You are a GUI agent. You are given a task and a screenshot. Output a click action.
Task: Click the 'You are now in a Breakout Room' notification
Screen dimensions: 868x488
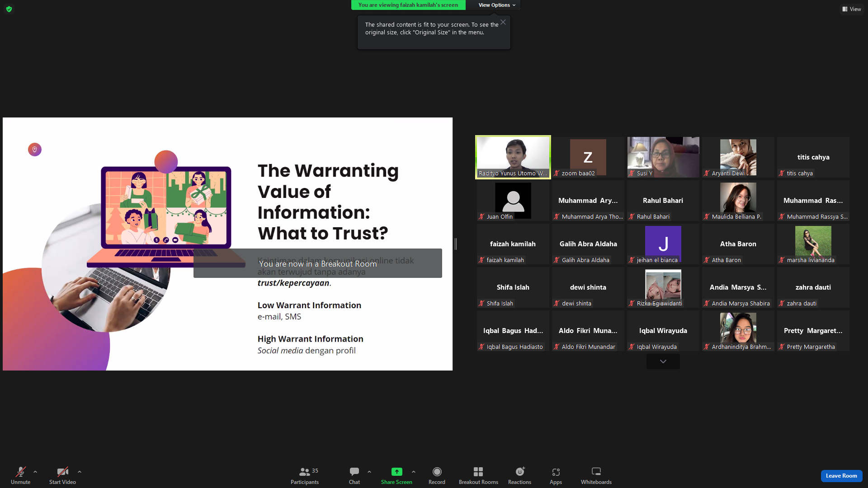pos(318,263)
